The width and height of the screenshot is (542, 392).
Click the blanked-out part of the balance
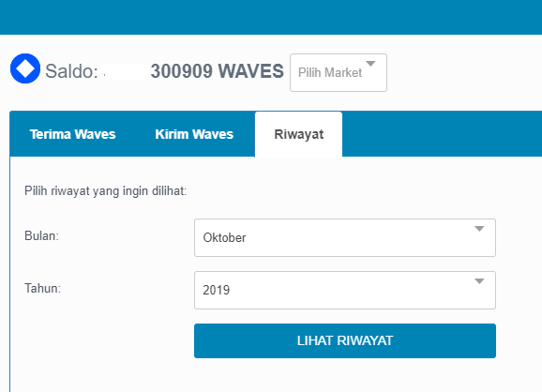point(127,72)
